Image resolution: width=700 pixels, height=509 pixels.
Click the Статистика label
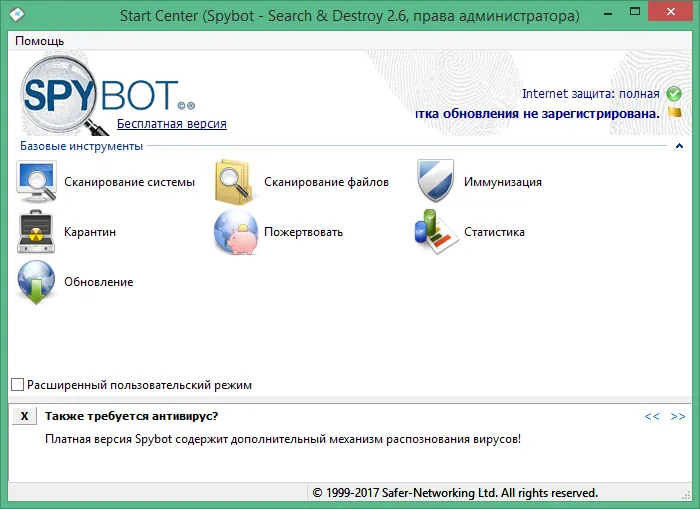pos(494,232)
